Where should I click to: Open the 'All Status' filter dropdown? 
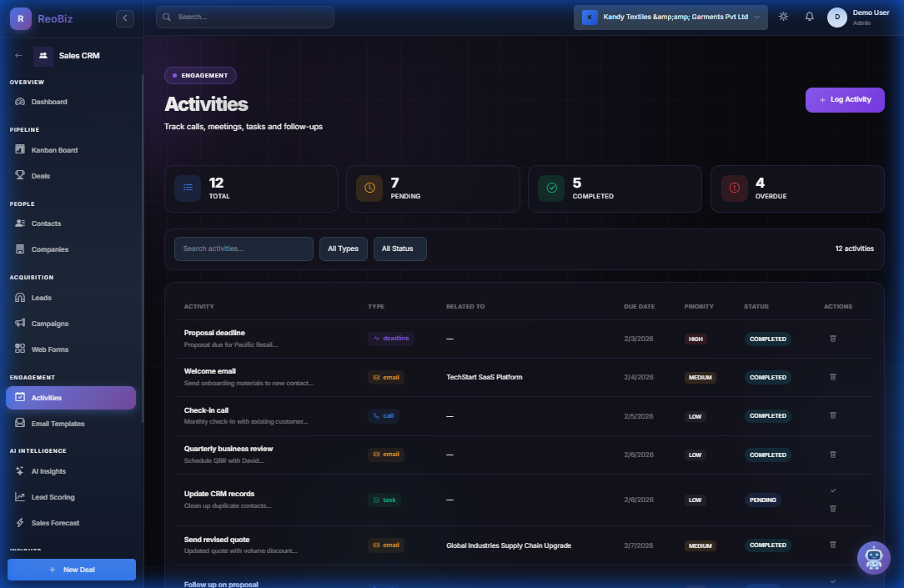coord(399,249)
